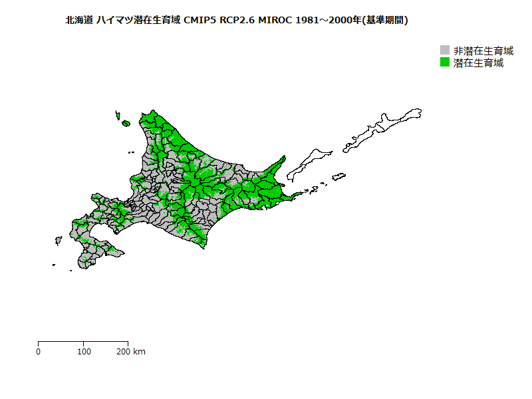Image resolution: width=532 pixels, height=399 pixels.
Task: Click the 100 label on the scale bar
Action: click(x=84, y=351)
